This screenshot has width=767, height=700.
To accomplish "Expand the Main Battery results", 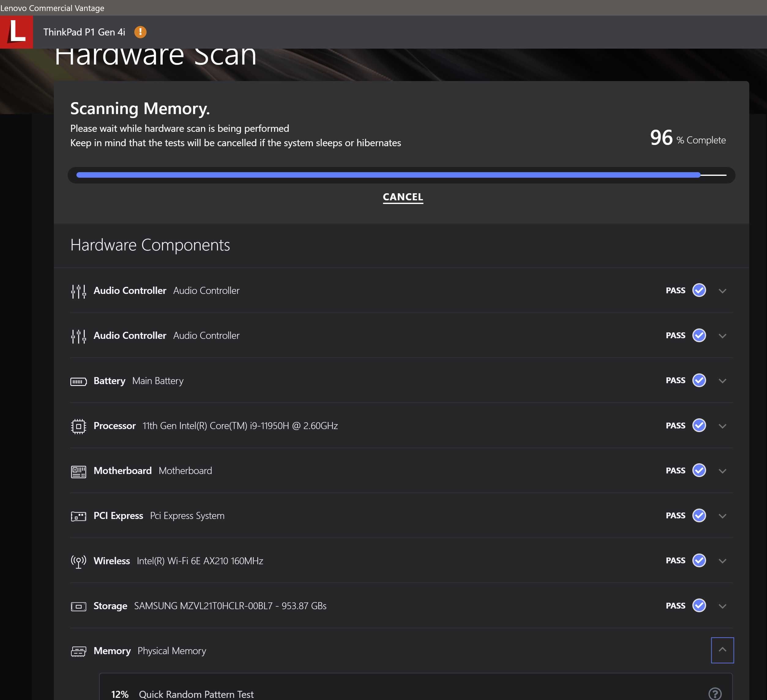I will [x=722, y=381].
